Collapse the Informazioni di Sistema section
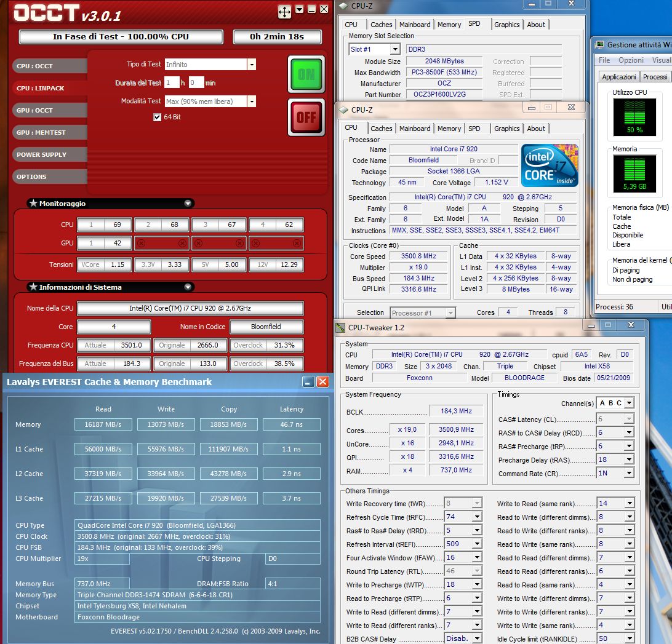672x644 pixels. 188,287
